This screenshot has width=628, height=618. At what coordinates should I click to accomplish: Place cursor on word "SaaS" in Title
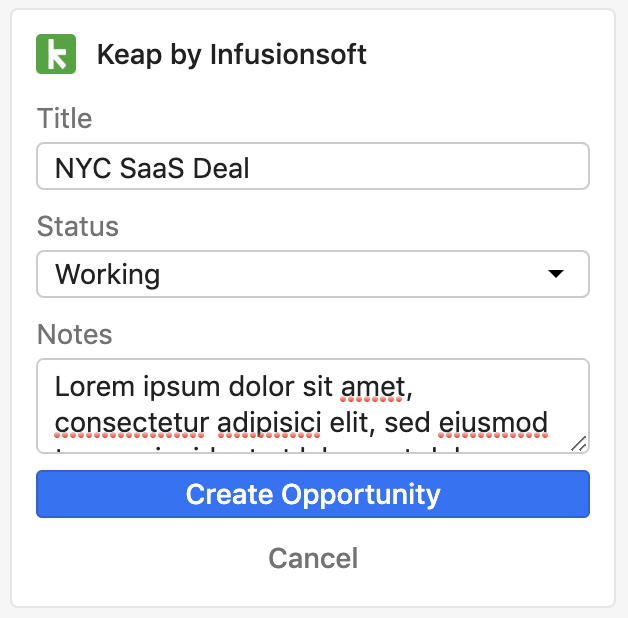[152, 168]
